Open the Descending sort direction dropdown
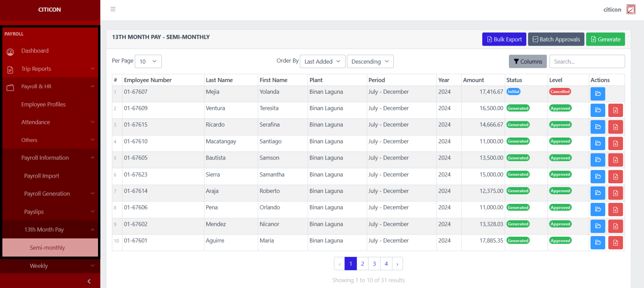644x288 pixels. [370, 61]
